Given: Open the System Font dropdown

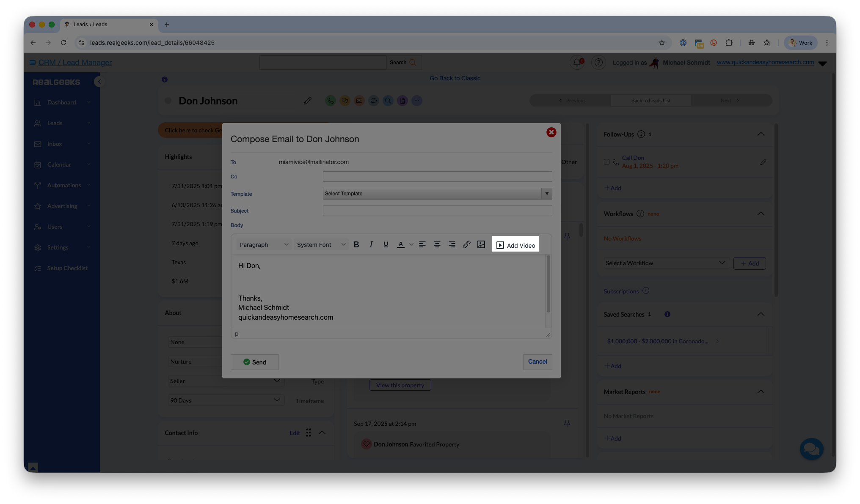Looking at the screenshot, I should (321, 244).
